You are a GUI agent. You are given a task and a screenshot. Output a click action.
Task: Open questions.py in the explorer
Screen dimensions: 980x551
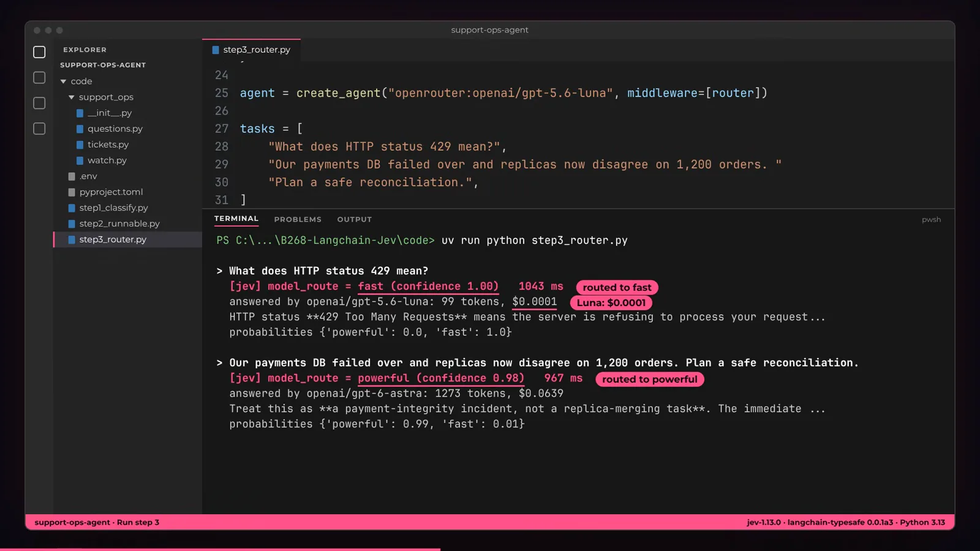[115, 129]
